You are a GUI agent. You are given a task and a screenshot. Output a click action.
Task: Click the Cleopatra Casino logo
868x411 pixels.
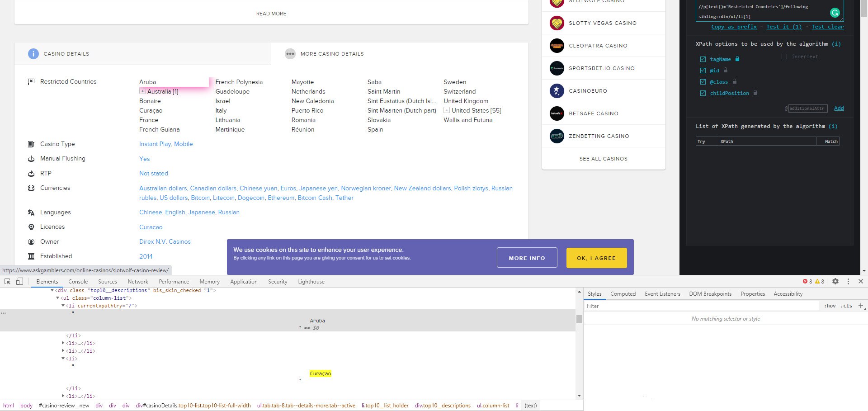557,46
